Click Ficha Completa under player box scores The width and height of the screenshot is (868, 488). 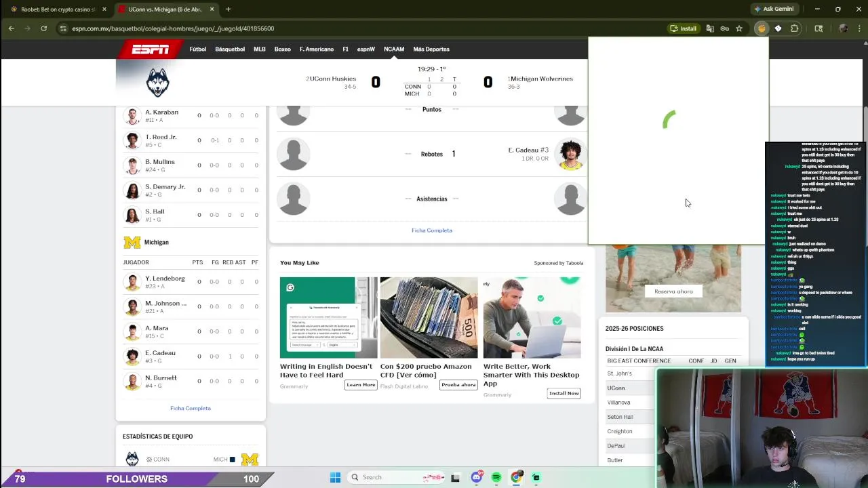tap(191, 408)
